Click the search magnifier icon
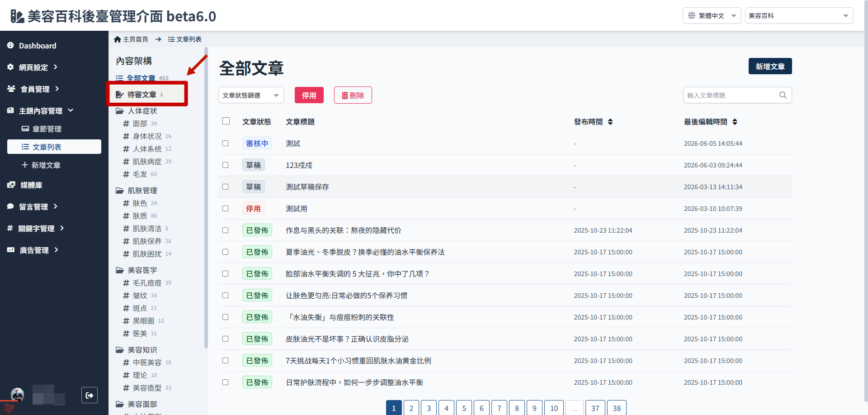Viewport: 868px width, 415px height. coord(783,95)
